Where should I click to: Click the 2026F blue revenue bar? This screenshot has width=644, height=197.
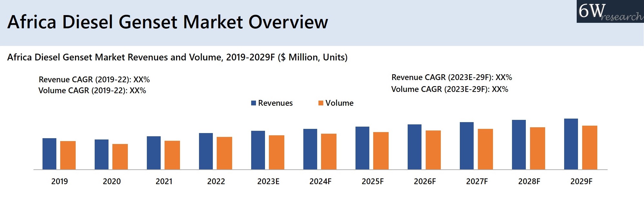(x=414, y=147)
